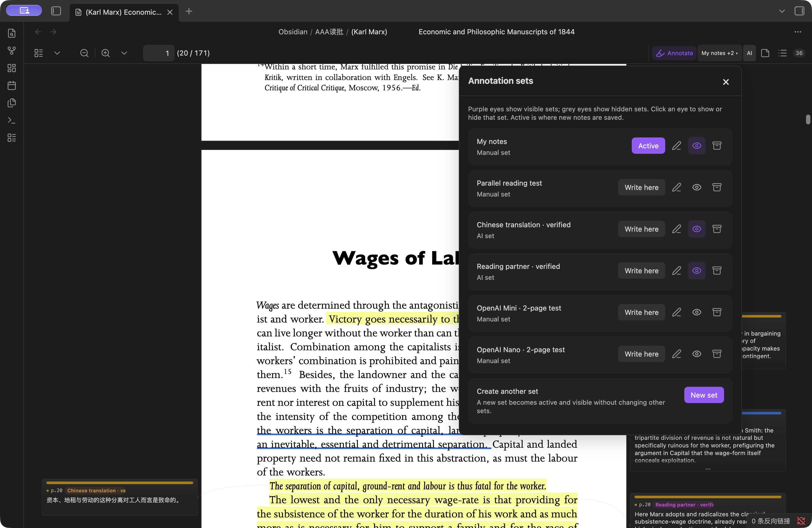Viewport: 812px width, 528px height.
Task: Open Obsidian breadcrumb folder
Action: [293, 32]
